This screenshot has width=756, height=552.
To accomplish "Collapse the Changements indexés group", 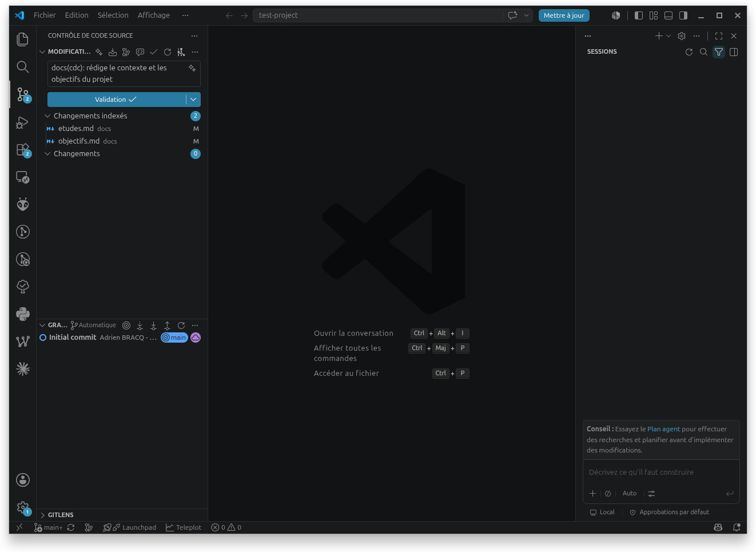I will pos(47,116).
